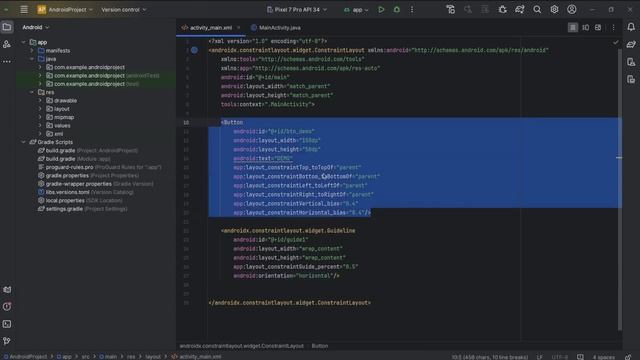Open Device Manager icon on right sidebar
The height and width of the screenshot is (360, 640).
pyautogui.click(x=631, y=62)
